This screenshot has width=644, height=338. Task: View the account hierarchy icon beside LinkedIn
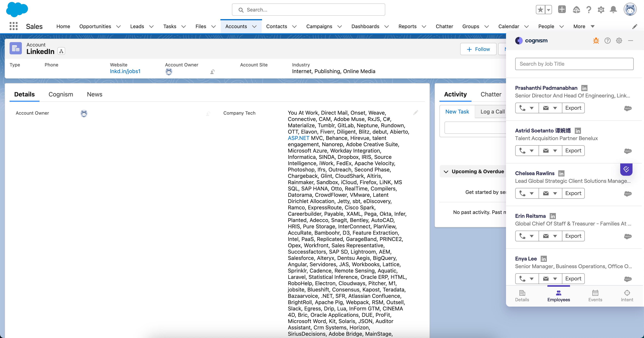[61, 51]
